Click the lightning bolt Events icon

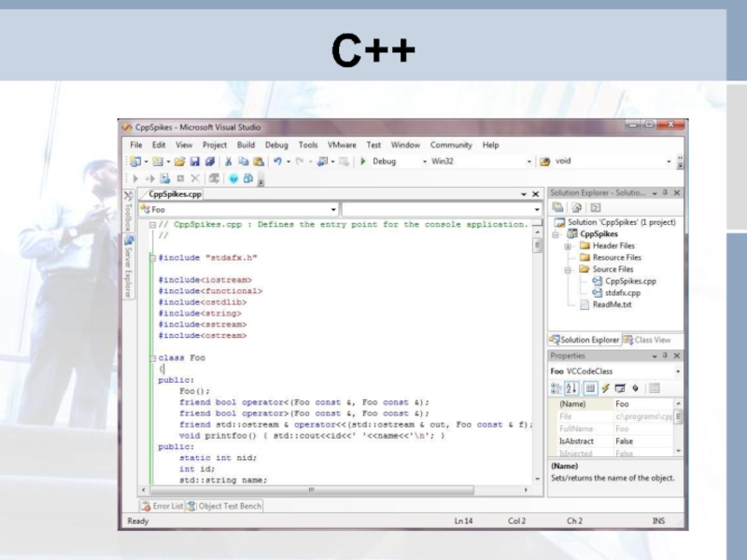pos(605,387)
